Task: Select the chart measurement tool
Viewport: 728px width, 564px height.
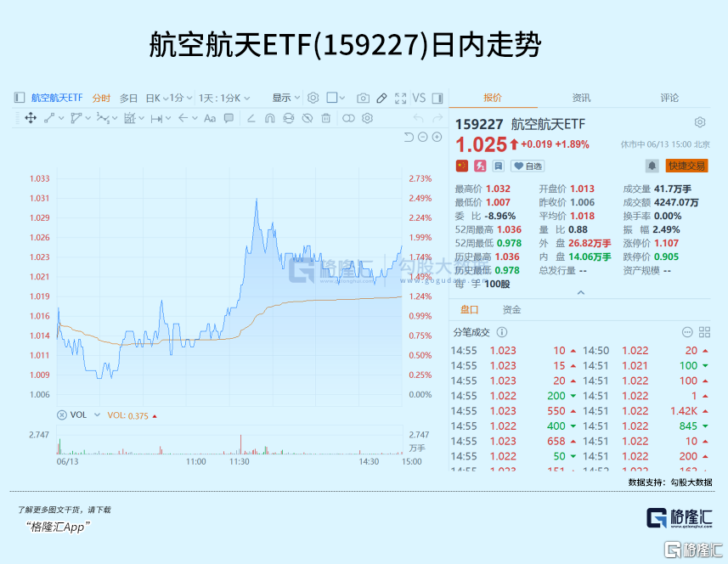Action: pyautogui.click(x=129, y=118)
